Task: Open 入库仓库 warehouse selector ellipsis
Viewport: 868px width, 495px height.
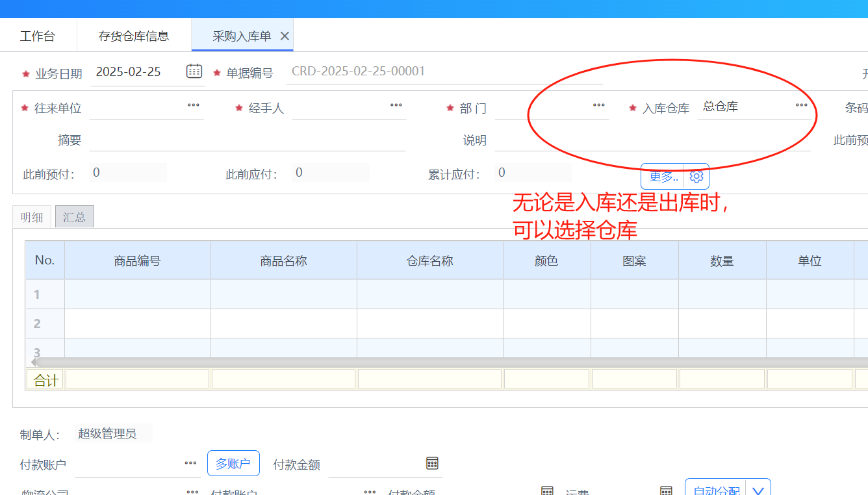Action: (802, 105)
